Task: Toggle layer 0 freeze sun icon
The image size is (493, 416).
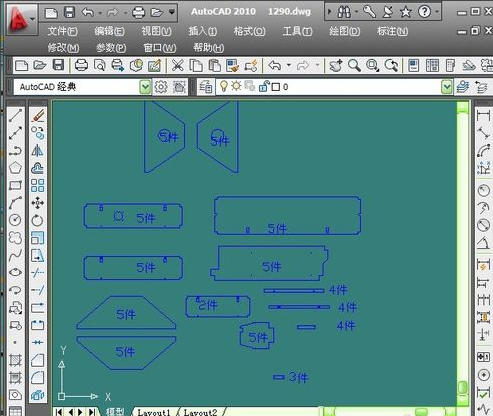Action: 236,86
